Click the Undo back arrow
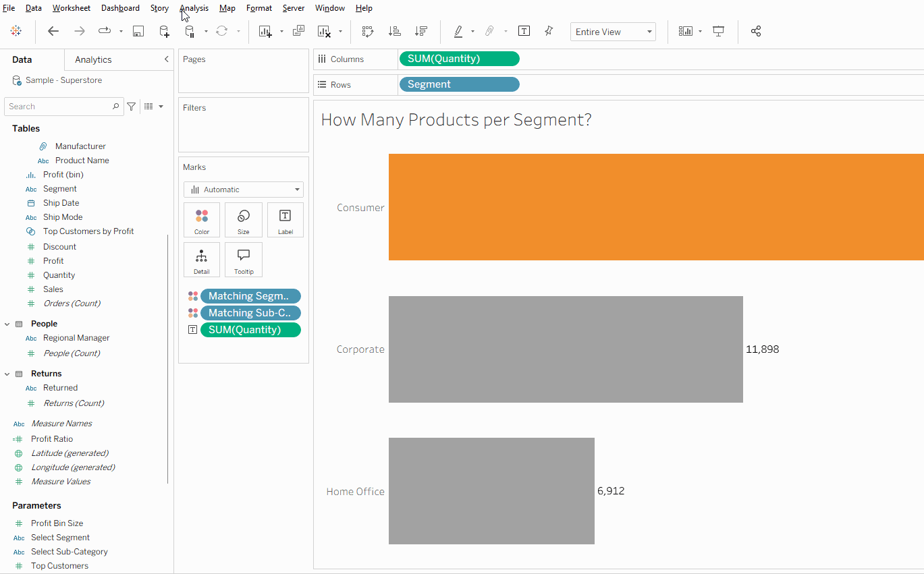 point(53,31)
